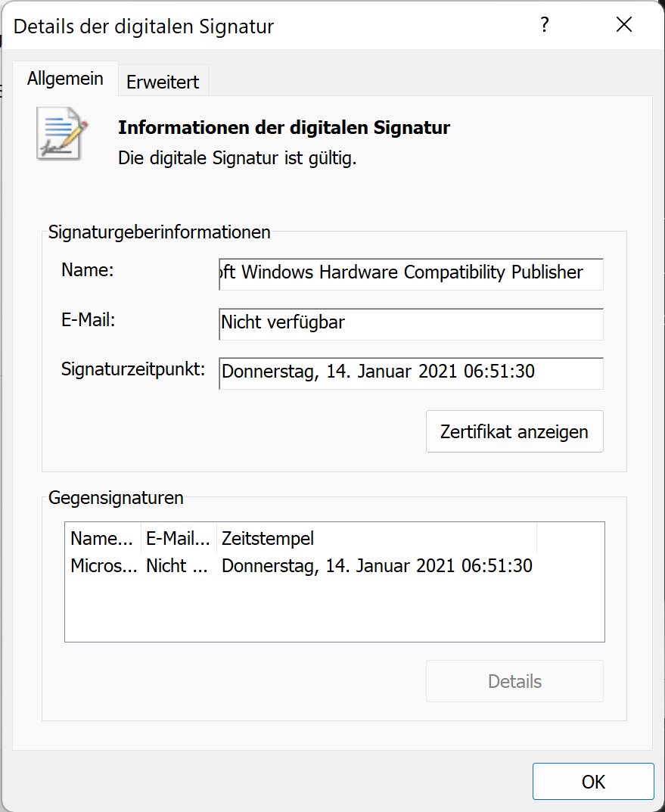The width and height of the screenshot is (665, 812).
Task: Click the E-Mail field showing Nicht verfügbar
Action: pos(411,324)
